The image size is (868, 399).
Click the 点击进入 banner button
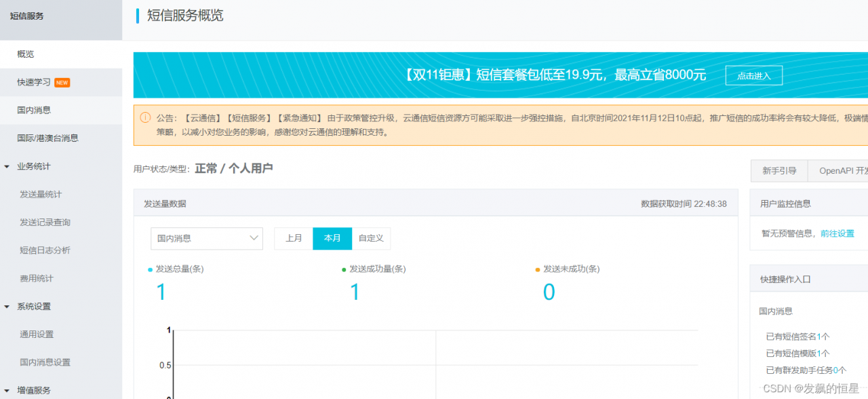pyautogui.click(x=754, y=75)
